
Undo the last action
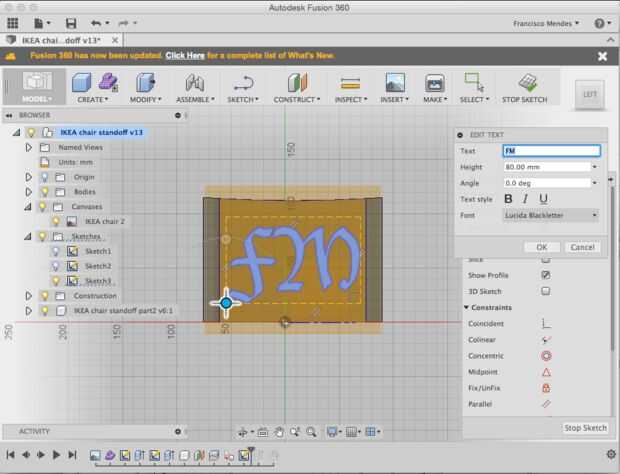click(96, 23)
